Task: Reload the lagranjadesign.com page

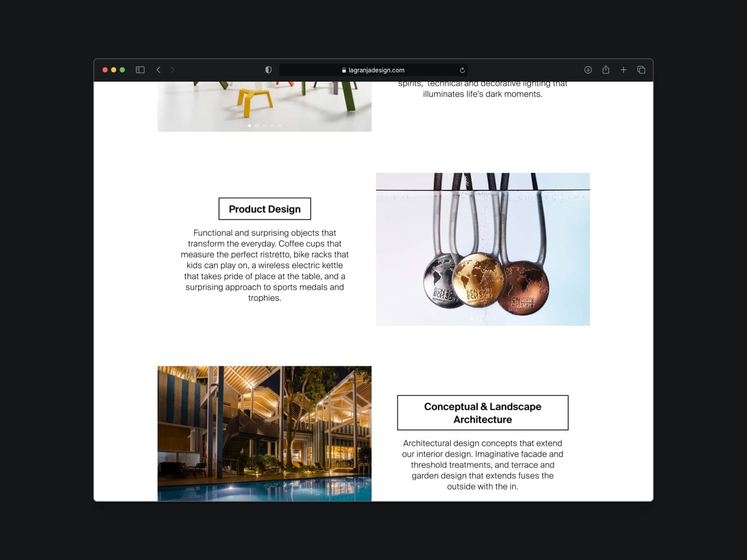Action: [x=462, y=70]
